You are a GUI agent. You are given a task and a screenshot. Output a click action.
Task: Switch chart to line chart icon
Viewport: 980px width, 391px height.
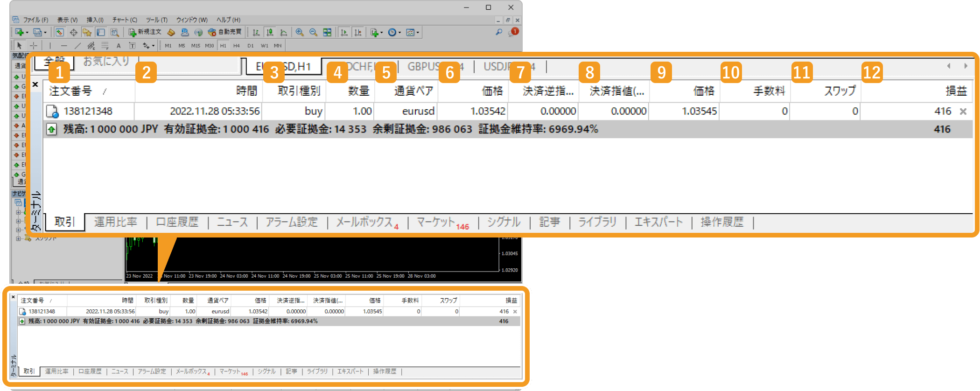[x=283, y=32]
